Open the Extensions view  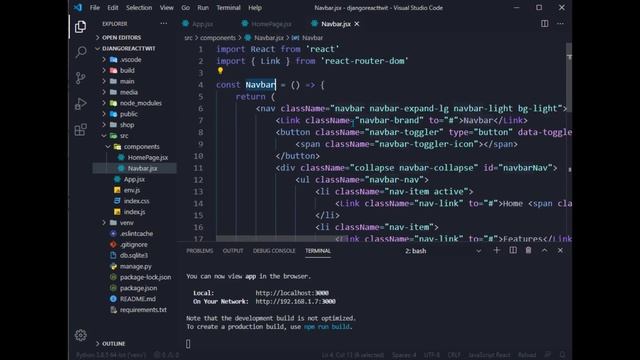point(80,130)
